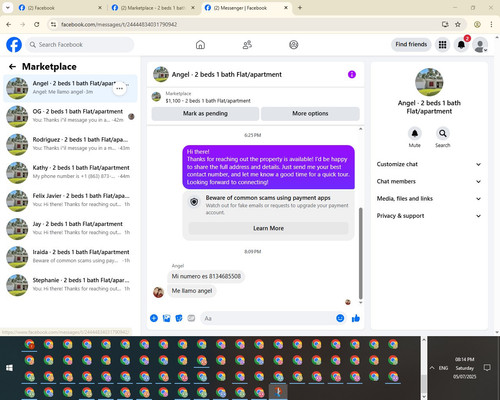
Task: Click the Aa message input field
Action: click(267, 318)
